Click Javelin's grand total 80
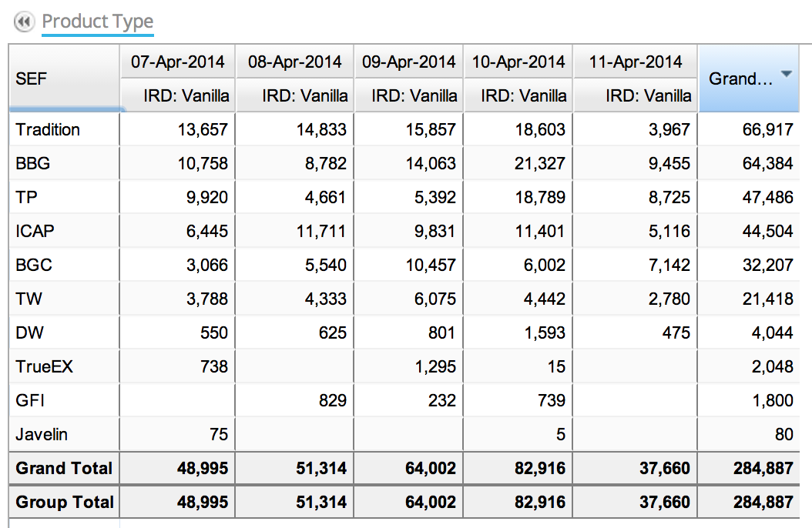Viewport: 812px width, 528px height. (784, 434)
